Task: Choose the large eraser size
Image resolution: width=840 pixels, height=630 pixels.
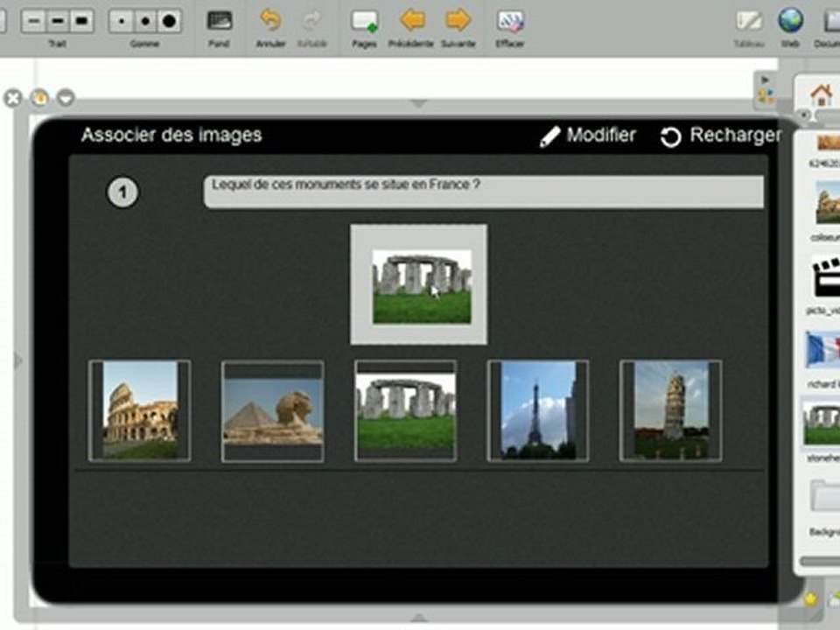Action: (x=169, y=21)
